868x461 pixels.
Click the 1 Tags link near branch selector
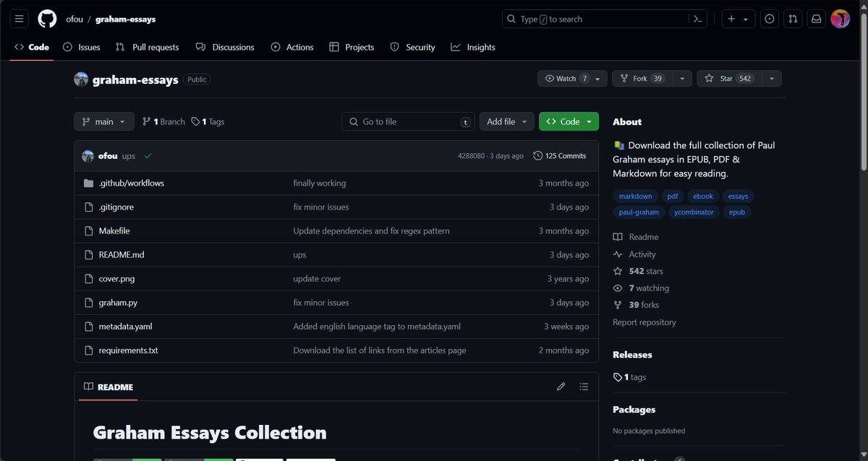point(208,121)
